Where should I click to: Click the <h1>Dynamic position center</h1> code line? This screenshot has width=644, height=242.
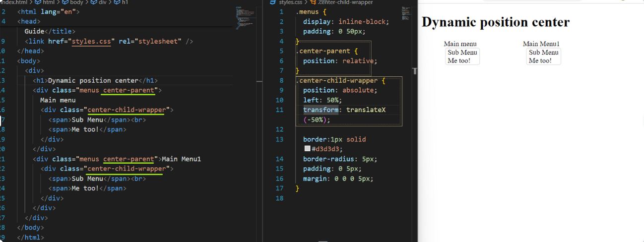95,80
